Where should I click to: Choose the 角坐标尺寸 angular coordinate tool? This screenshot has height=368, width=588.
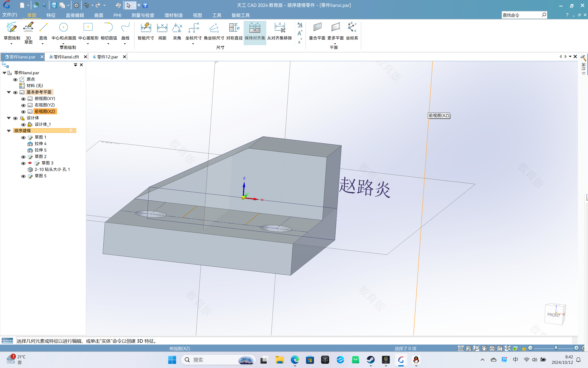214,31
